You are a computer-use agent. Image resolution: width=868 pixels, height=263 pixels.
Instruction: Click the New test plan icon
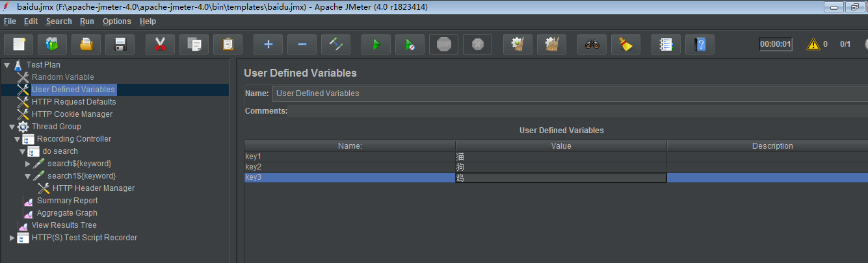(x=19, y=44)
